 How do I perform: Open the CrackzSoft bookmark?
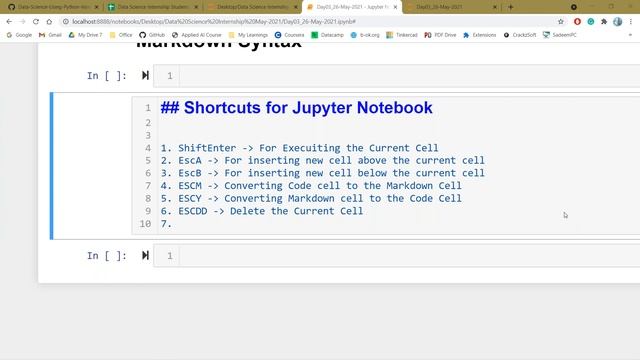(520, 35)
